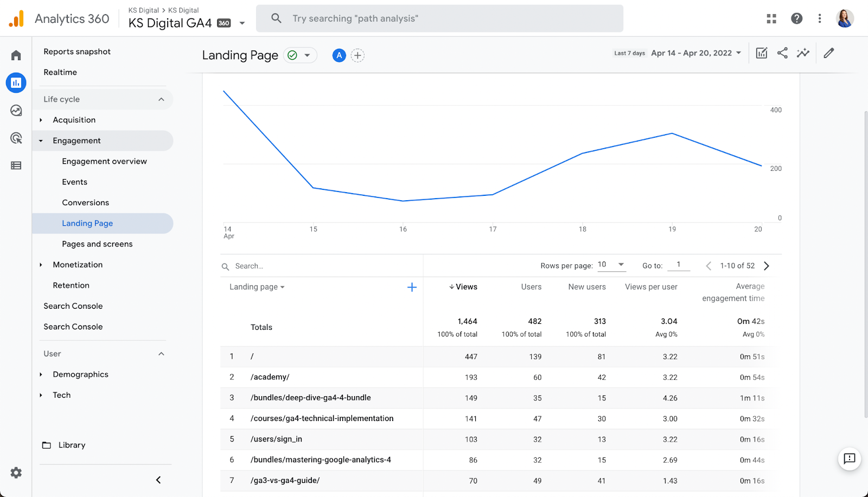The height and width of the screenshot is (497, 868).
Task: Click the Go to page number field
Action: [x=679, y=265]
